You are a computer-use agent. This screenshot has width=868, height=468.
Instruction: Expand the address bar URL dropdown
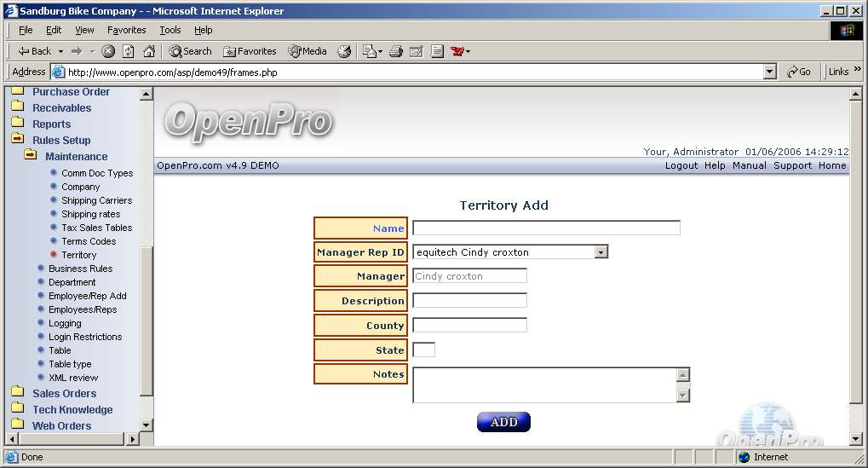[x=770, y=72]
